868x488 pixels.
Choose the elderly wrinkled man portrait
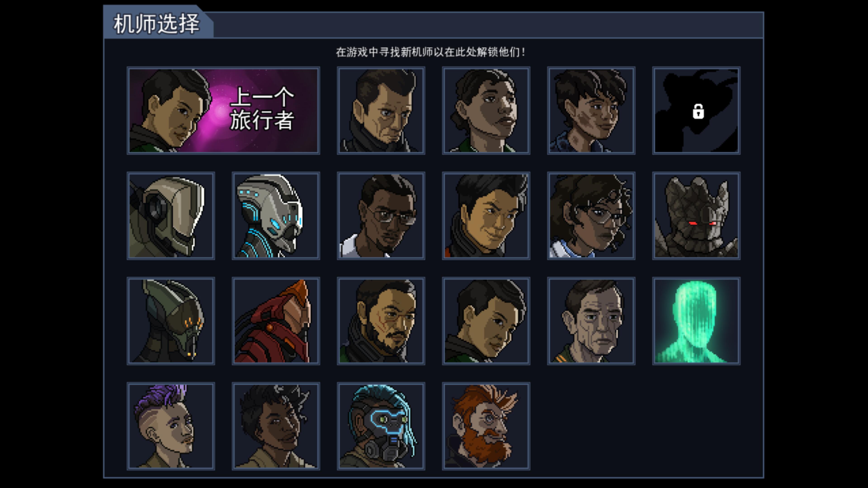click(591, 321)
